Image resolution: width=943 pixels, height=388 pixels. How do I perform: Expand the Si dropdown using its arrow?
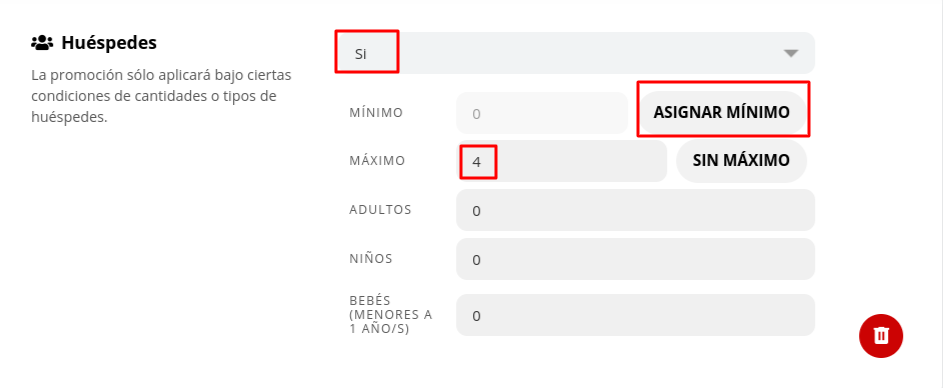click(791, 53)
